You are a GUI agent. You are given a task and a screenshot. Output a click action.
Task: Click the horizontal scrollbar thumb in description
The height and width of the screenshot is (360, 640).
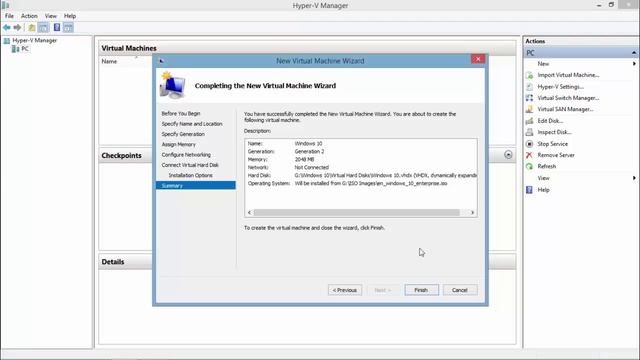coord(356,213)
